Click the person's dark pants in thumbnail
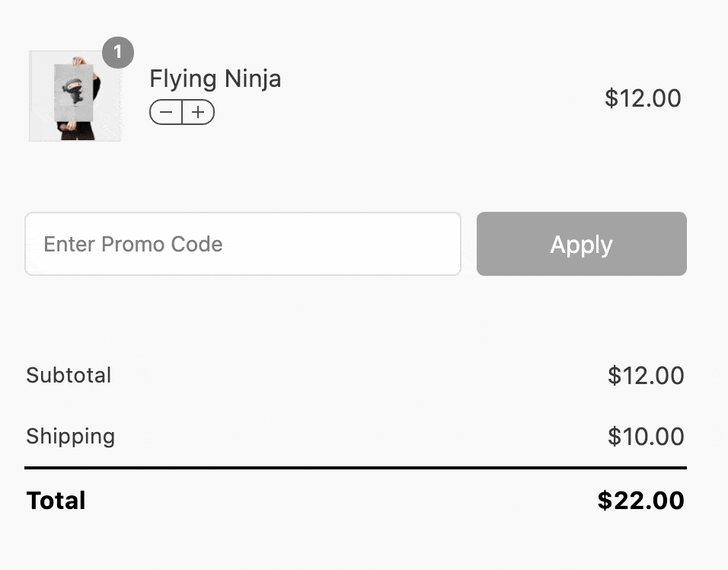Image resolution: width=728 pixels, height=570 pixels. 77,132
